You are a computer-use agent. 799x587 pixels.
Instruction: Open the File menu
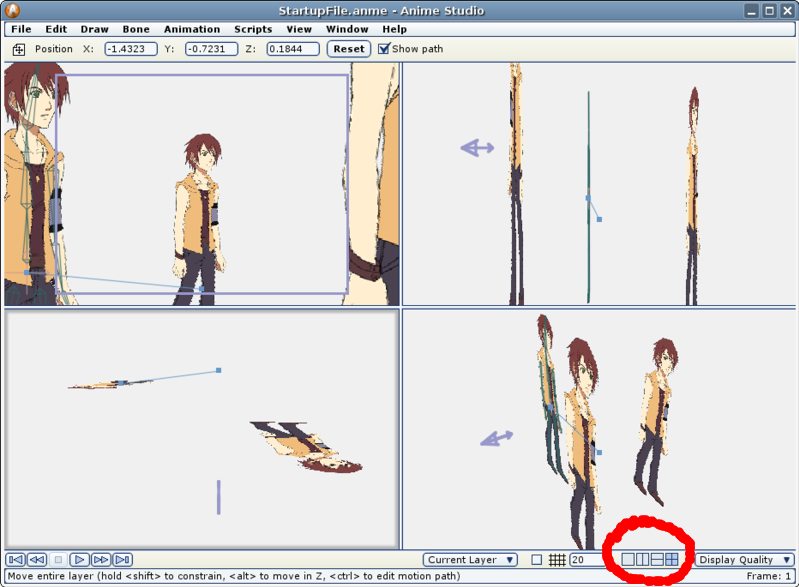pos(21,29)
